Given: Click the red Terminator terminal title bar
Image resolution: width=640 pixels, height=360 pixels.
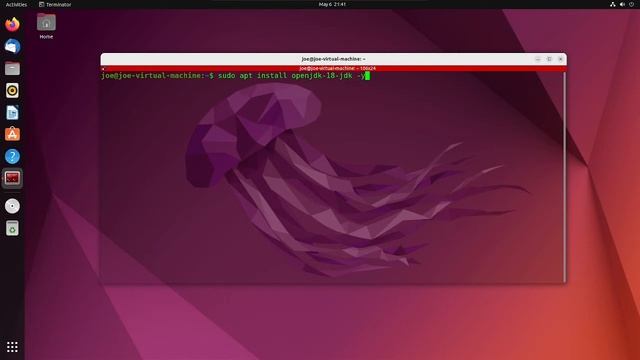Looking at the screenshot, I should [333, 69].
